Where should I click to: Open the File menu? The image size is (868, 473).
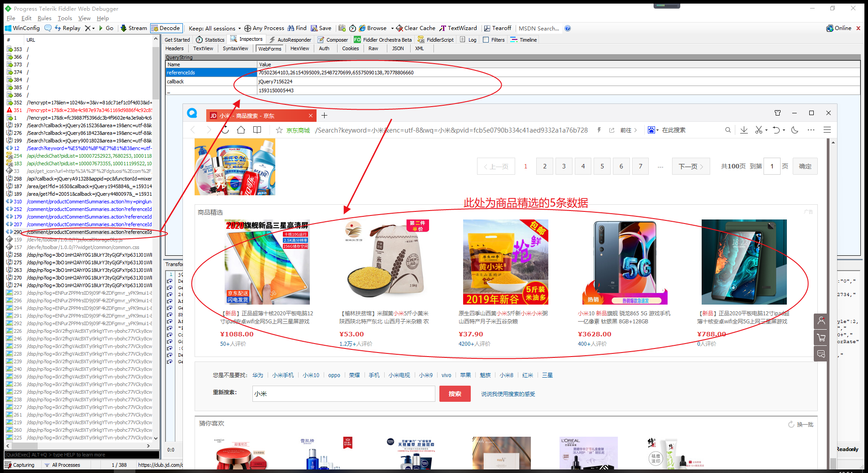(x=11, y=18)
